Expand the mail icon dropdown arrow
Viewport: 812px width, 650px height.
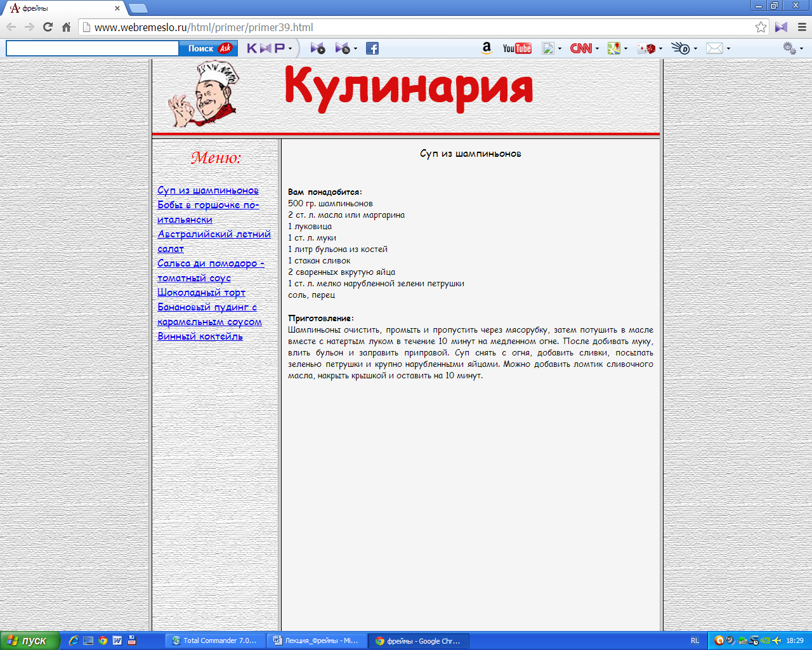728,48
